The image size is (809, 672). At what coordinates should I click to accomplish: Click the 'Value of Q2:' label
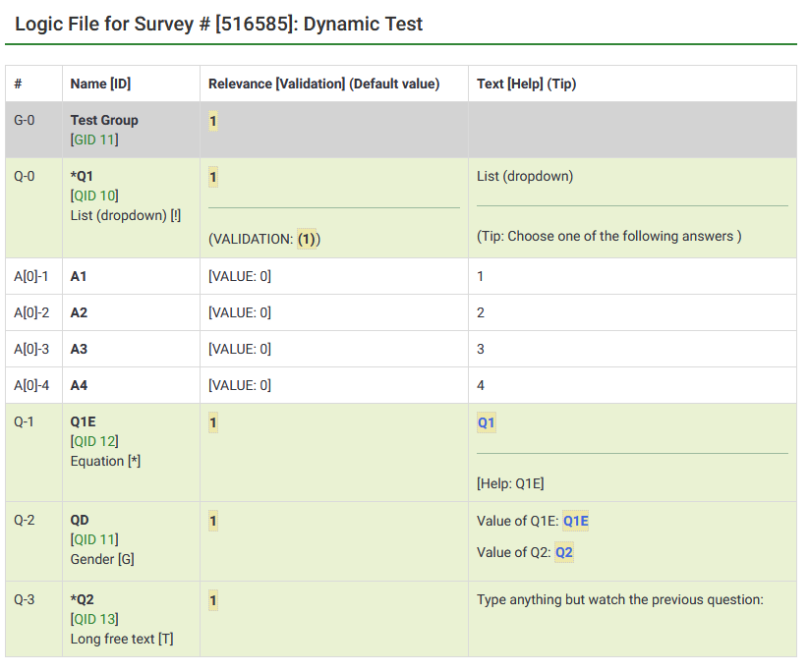click(514, 552)
